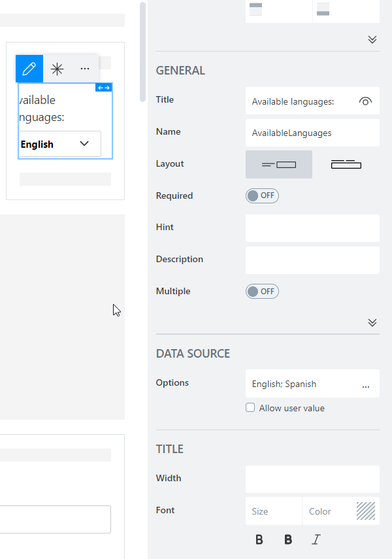392x559 pixels.
Task: Click the Hint input field
Action: (312, 228)
